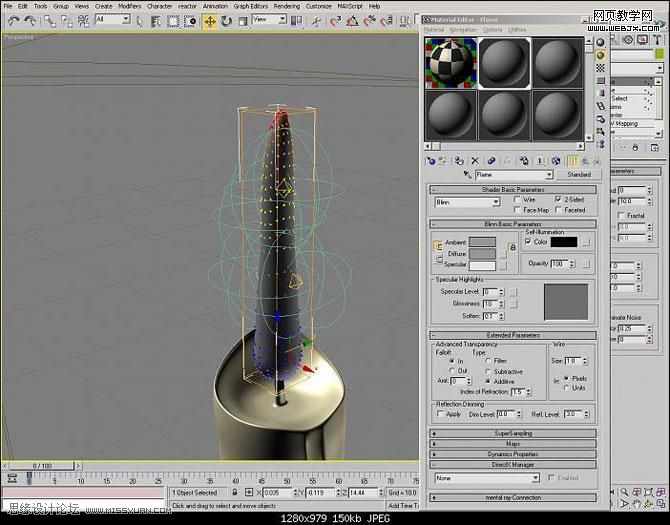Open the File menu
The height and width of the screenshot is (525, 670).
(8, 6)
